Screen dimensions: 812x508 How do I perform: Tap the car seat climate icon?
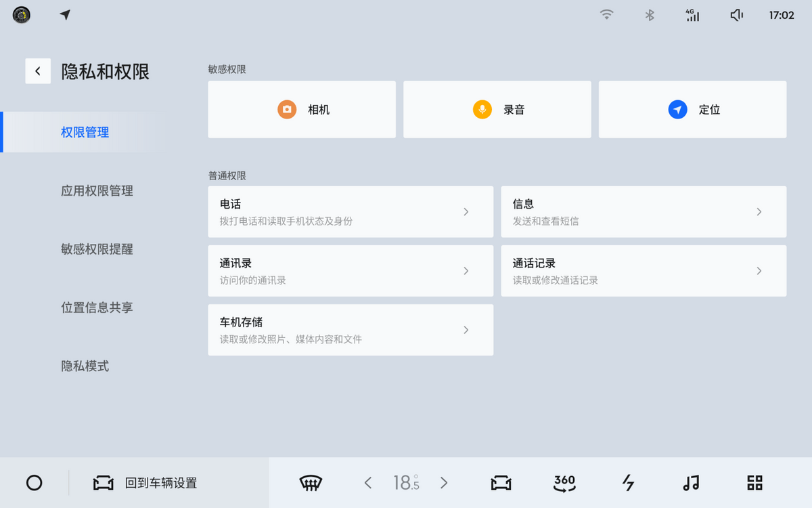pyautogui.click(x=499, y=483)
